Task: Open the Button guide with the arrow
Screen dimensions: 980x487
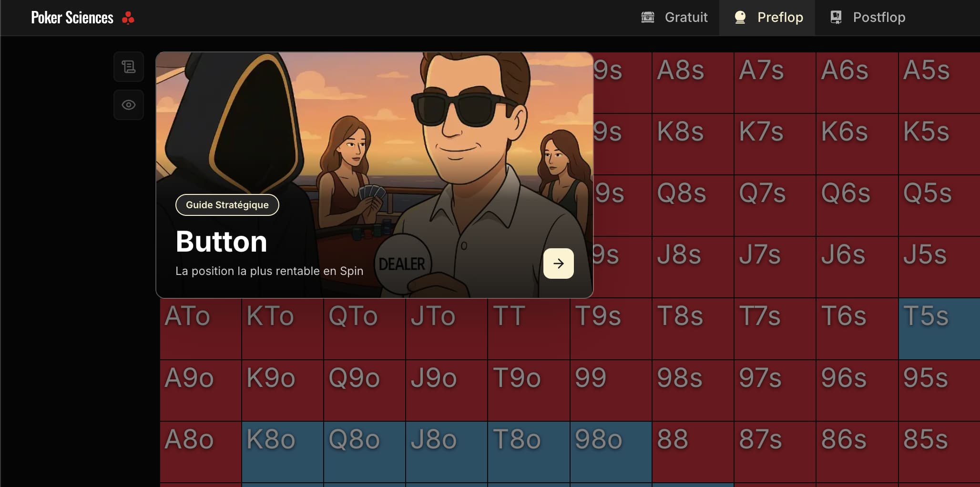Action: [x=558, y=264]
